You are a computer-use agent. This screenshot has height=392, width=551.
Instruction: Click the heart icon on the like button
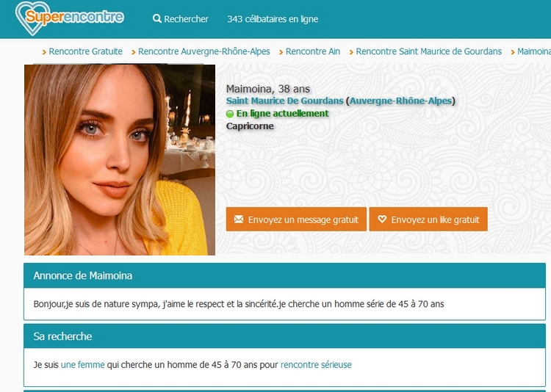pyautogui.click(x=381, y=219)
